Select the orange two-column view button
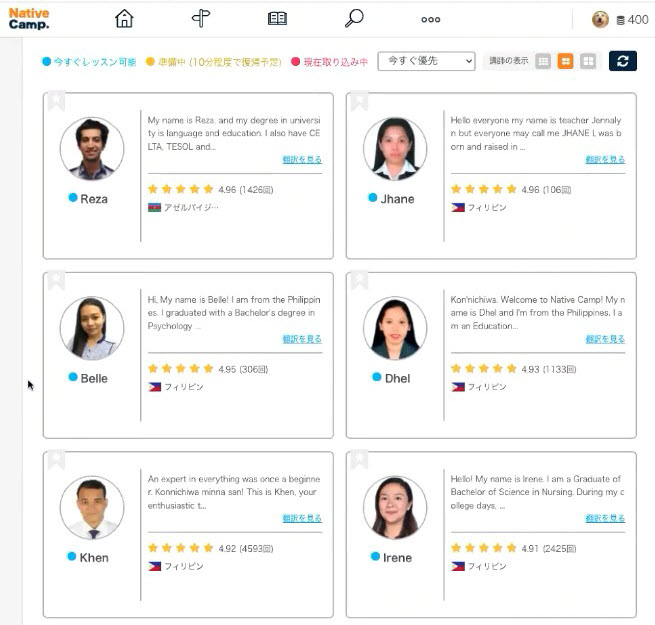655x625 pixels. (565, 61)
